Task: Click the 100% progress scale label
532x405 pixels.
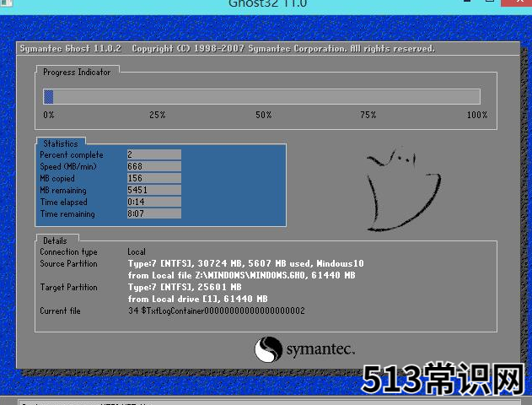Action: coord(477,115)
